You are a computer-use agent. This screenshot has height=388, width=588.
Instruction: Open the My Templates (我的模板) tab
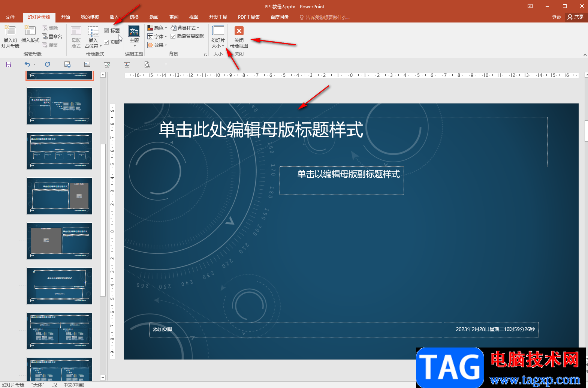point(90,17)
